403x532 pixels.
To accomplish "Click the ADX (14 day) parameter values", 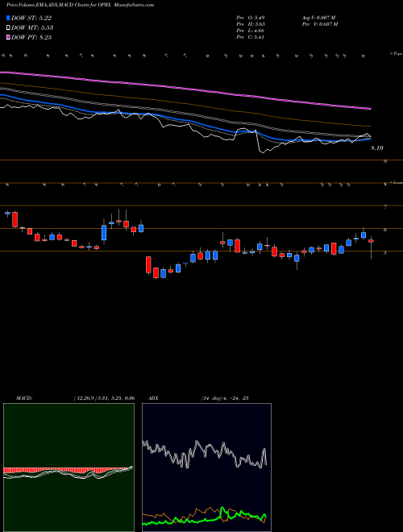I will coord(225,398).
